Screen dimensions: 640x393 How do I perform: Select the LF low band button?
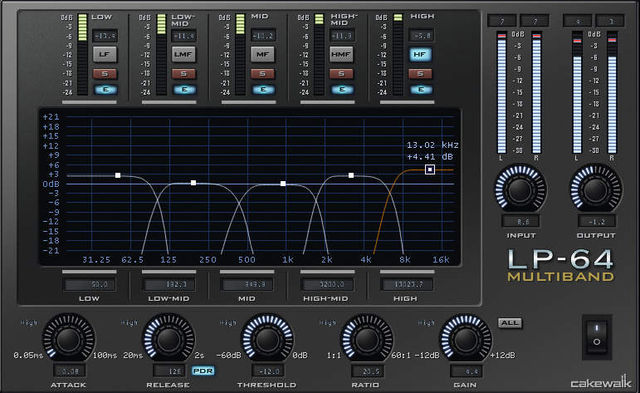pyautogui.click(x=104, y=54)
